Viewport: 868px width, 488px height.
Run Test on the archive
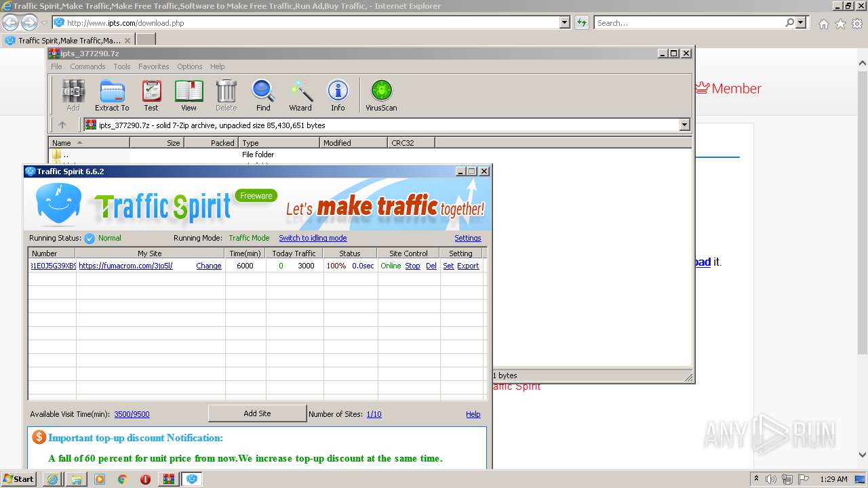coord(151,96)
